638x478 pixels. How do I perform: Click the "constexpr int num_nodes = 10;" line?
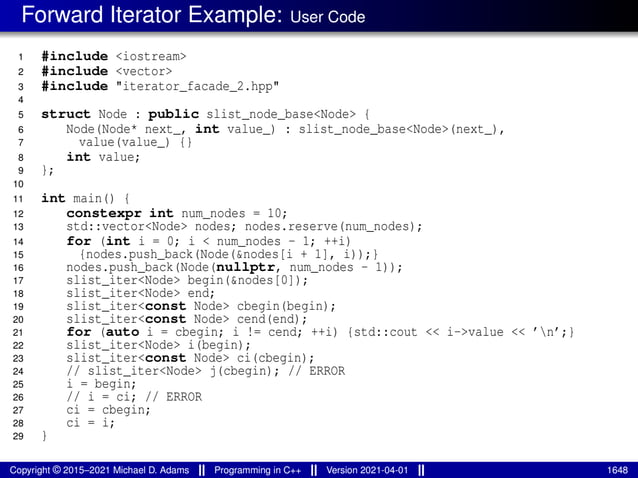point(177,213)
